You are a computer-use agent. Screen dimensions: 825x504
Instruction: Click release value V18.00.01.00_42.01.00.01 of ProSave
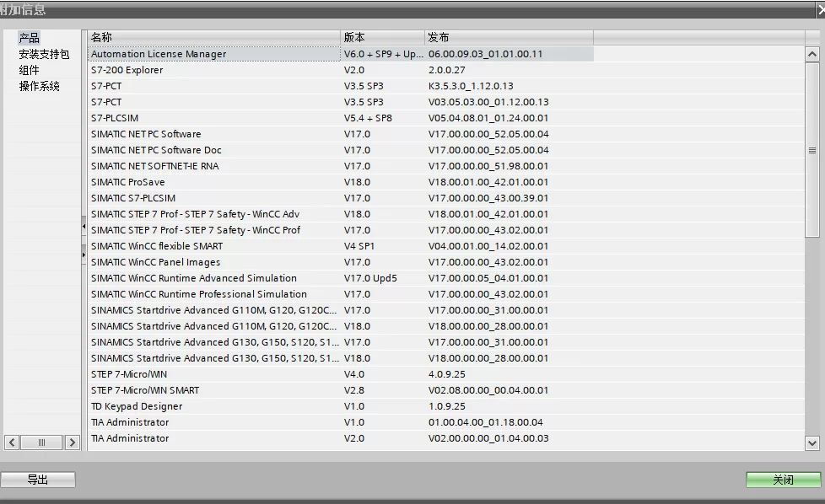pos(488,182)
